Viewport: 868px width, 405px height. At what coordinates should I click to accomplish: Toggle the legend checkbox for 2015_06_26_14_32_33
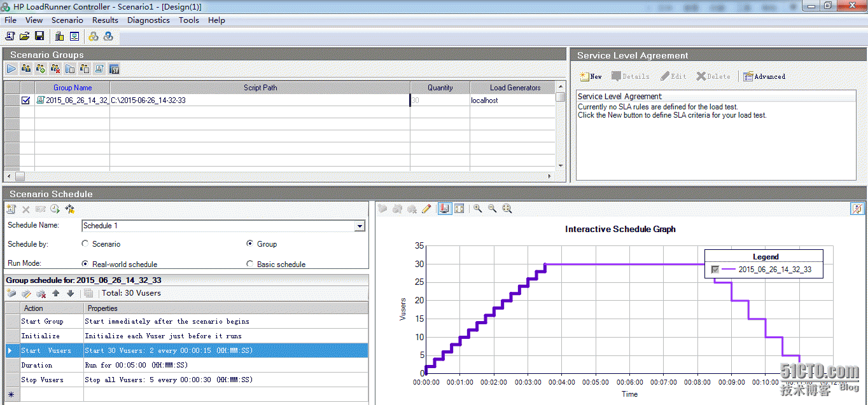715,270
